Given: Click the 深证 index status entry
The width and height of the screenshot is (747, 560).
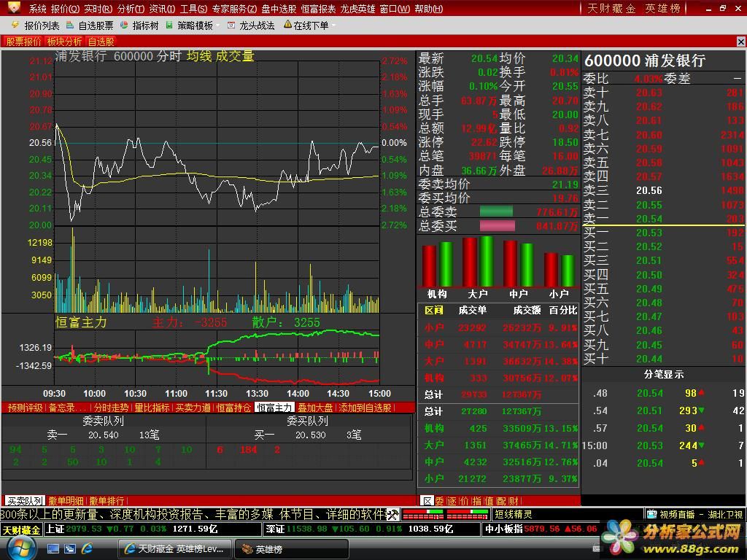Looking at the screenshot, I should coord(371,529).
